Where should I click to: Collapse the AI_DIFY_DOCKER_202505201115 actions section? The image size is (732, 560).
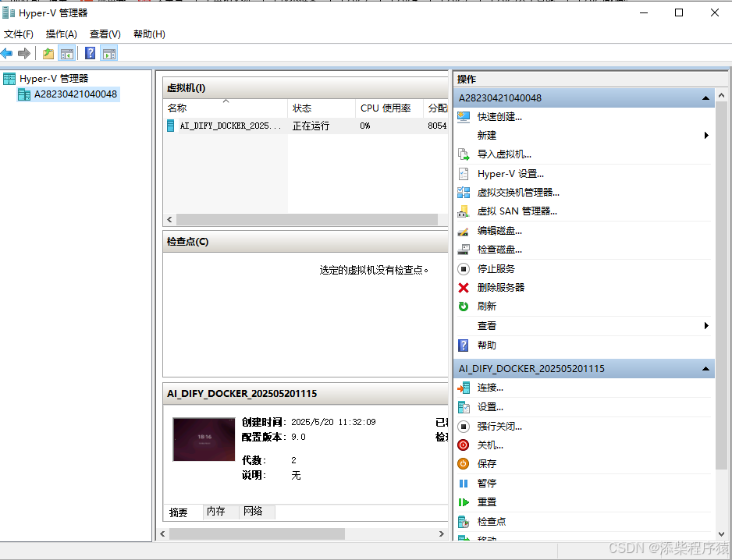pyautogui.click(x=705, y=369)
